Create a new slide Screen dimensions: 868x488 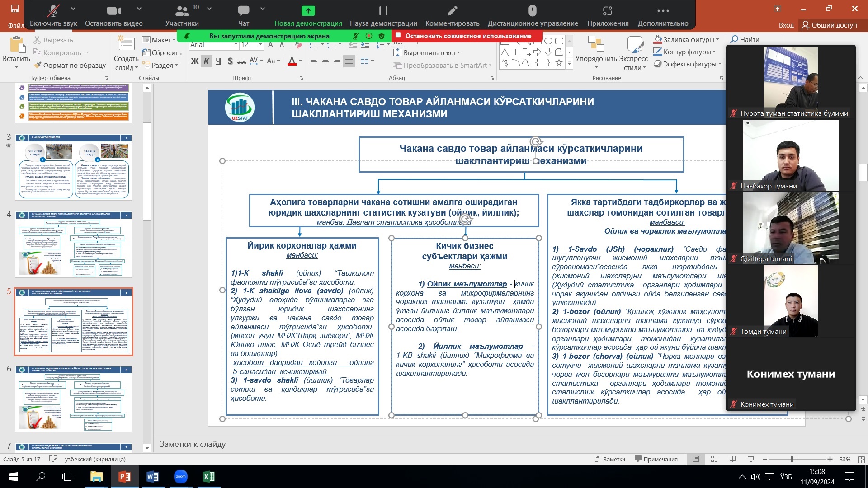point(126,54)
